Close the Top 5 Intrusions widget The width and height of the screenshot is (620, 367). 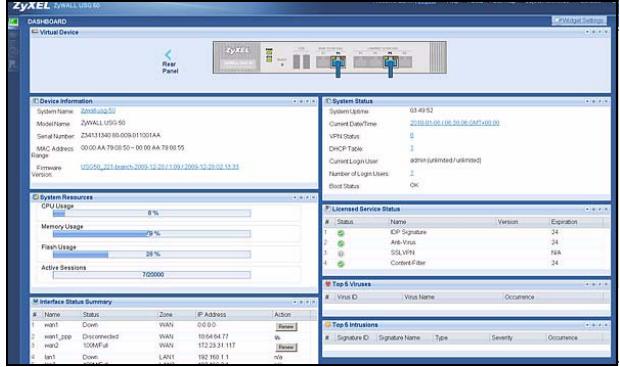point(606,325)
